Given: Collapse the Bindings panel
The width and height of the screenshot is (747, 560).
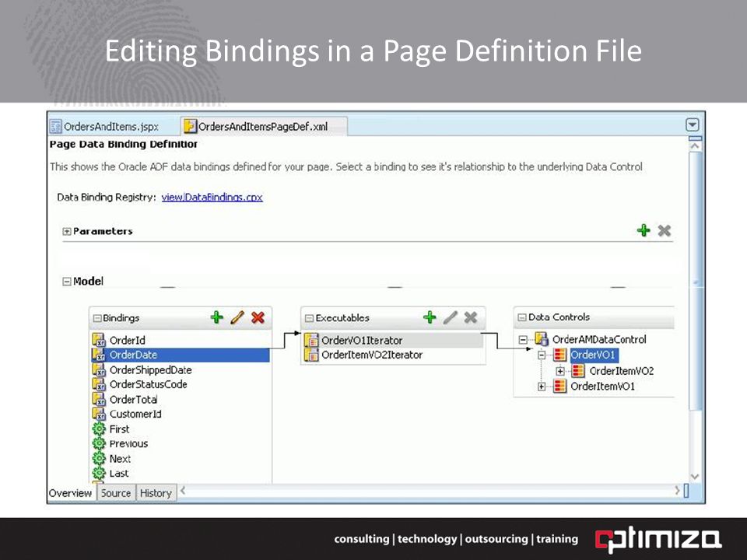Looking at the screenshot, I should [97, 318].
